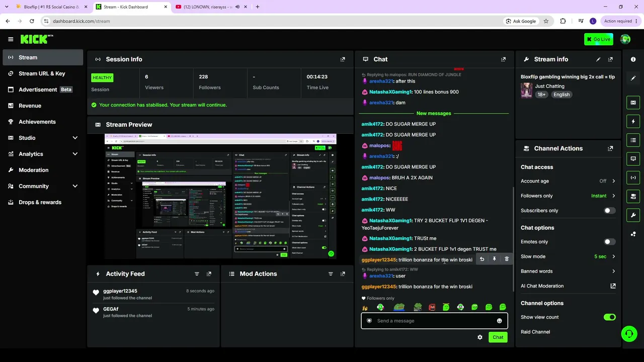Bookmark this page with star icon

(546, 21)
